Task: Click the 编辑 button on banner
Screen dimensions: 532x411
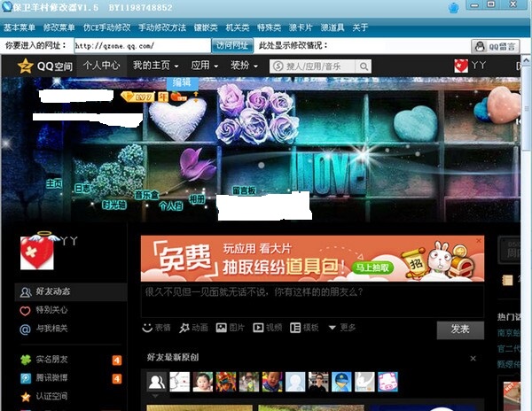Action: (182, 82)
